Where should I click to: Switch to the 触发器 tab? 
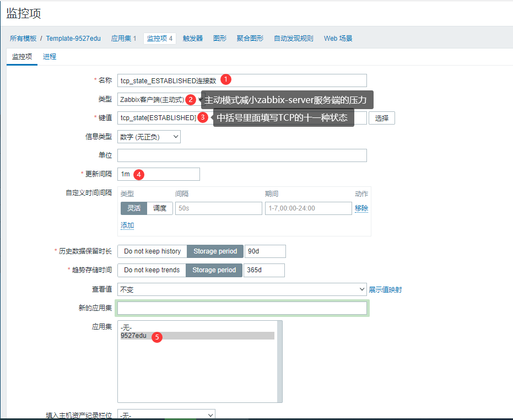click(x=193, y=39)
